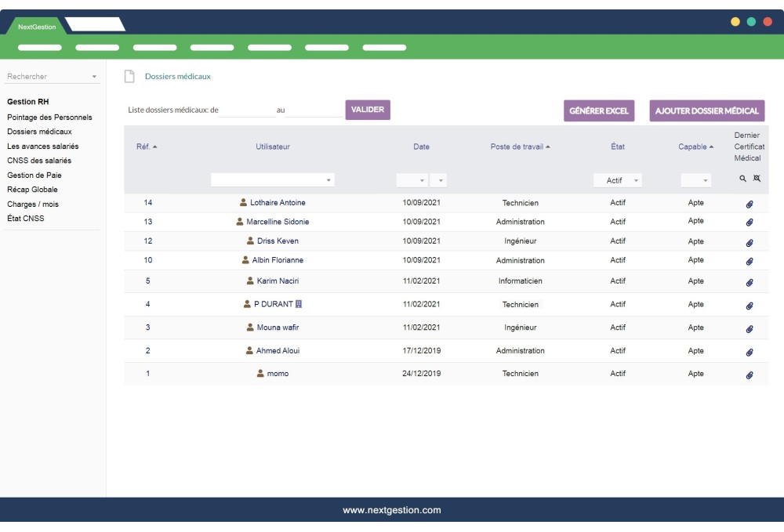This screenshot has height=532, width=784.
Task: Go to Gestion de Paie in sidebar
Action: [34, 175]
